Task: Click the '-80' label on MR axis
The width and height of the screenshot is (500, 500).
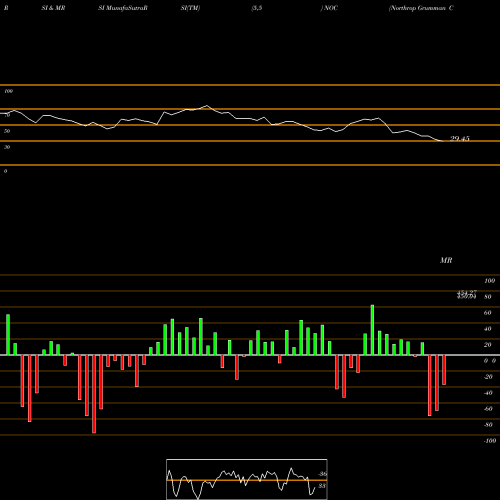Action: [488, 425]
